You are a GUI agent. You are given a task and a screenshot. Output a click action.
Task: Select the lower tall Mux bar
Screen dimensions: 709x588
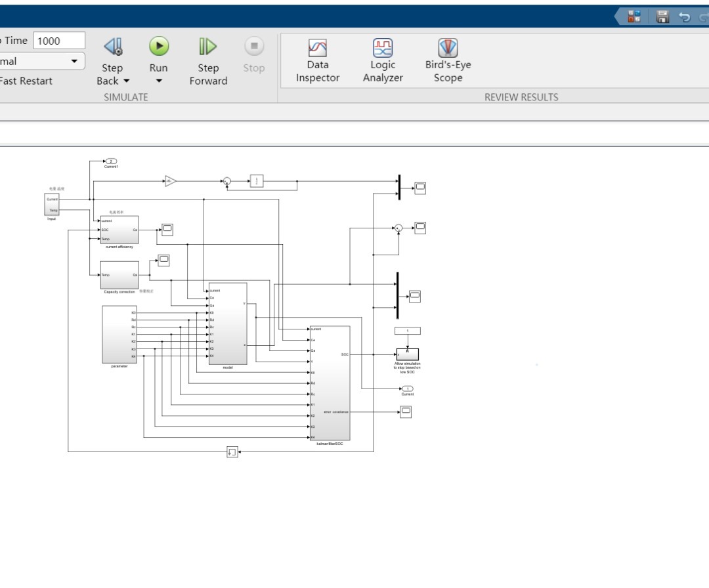coord(397,295)
